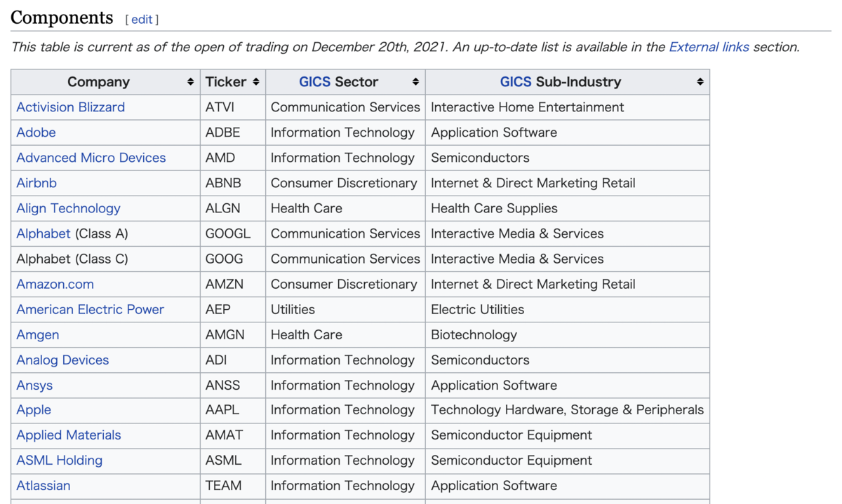Select ticker ASML cell

pos(233,461)
